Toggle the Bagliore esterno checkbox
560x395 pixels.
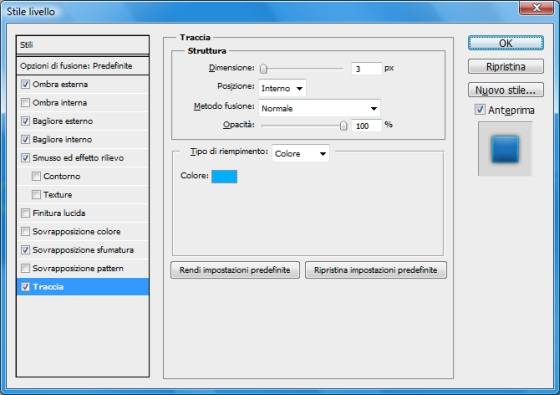25,121
